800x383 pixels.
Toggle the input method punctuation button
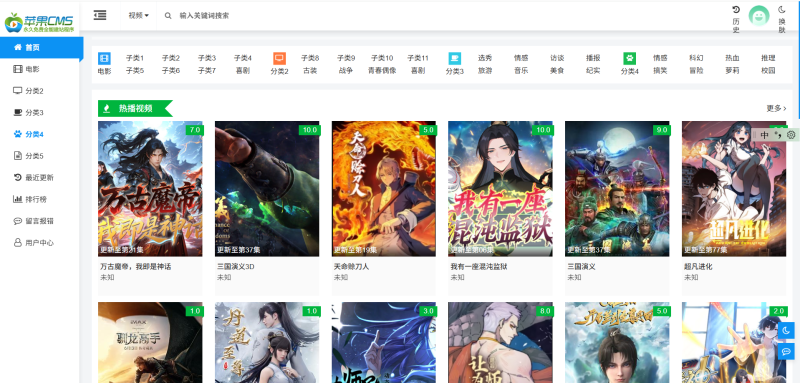[779, 135]
